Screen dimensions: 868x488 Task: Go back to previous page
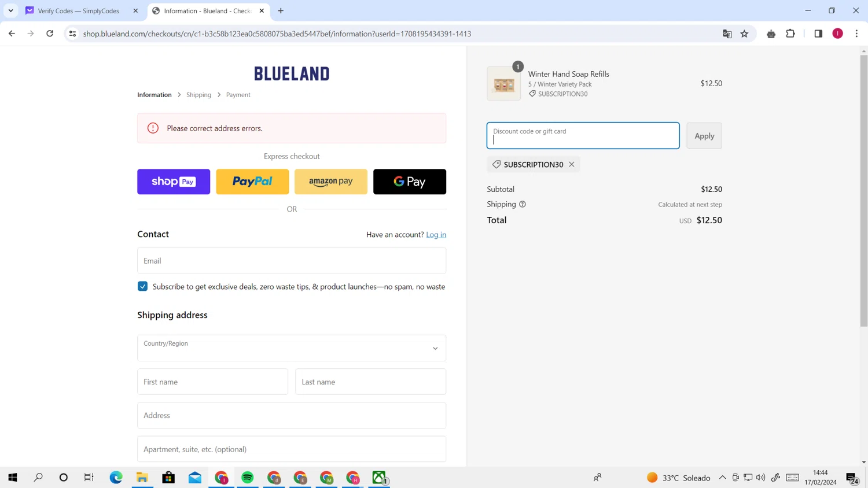(12, 34)
